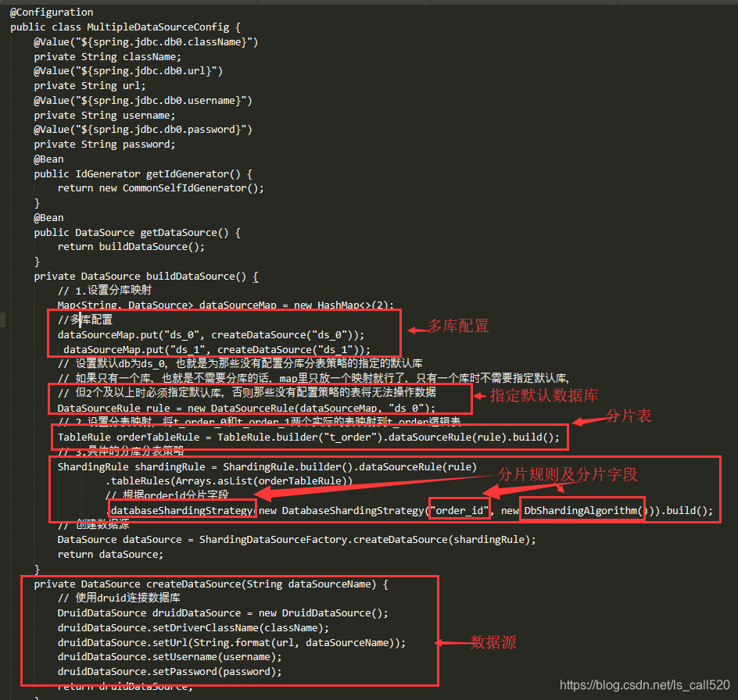This screenshot has width=738, height=700.
Task: Click the @Configuration annotation
Action: click(x=50, y=12)
